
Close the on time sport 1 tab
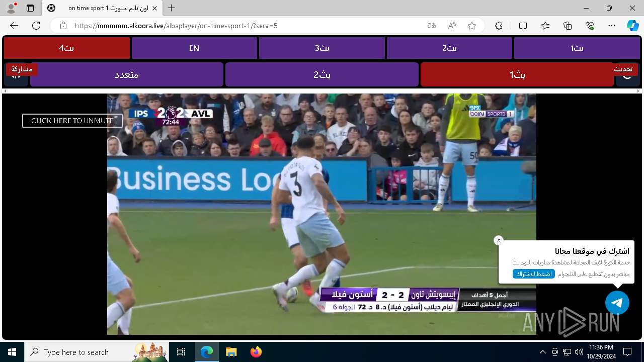(153, 8)
